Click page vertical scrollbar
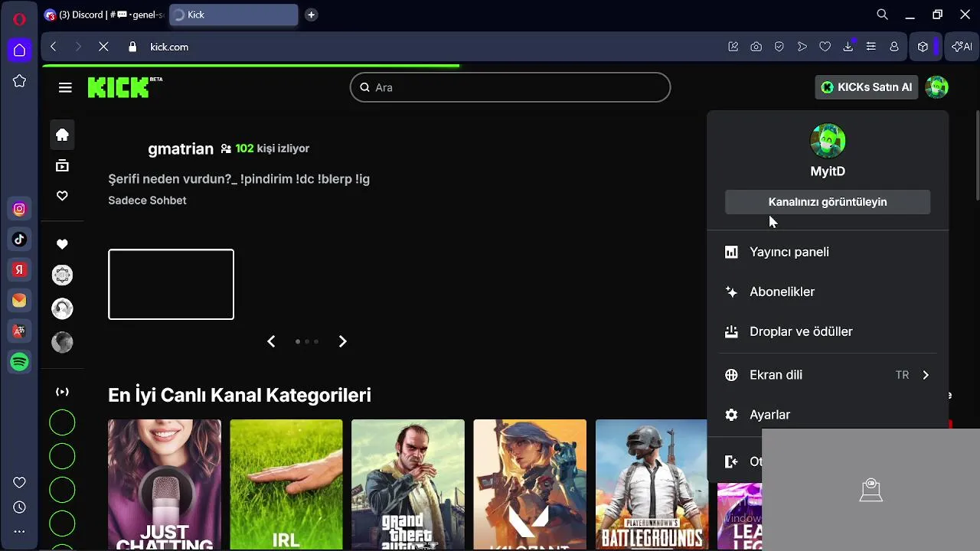The image size is (980, 551). point(976,157)
